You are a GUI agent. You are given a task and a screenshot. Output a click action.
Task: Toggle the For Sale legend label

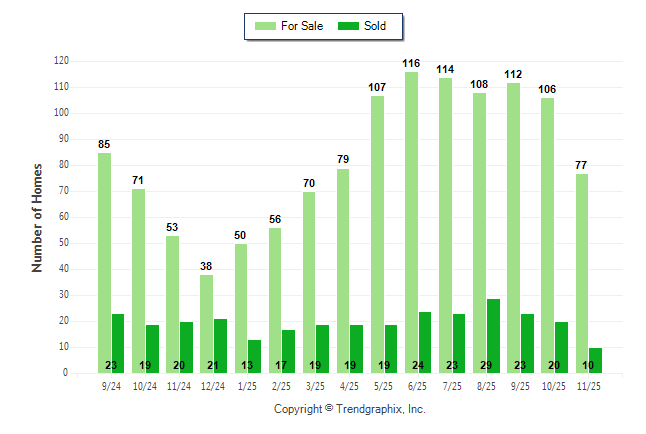coord(302,26)
